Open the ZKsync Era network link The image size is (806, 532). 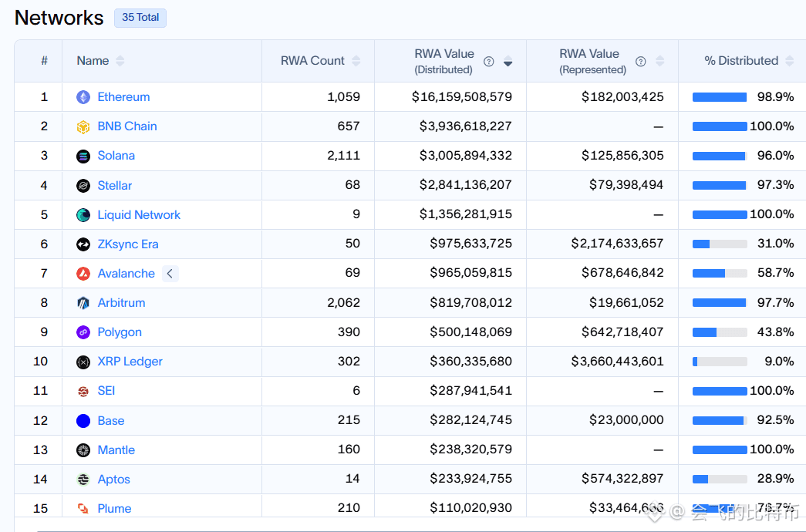click(x=128, y=244)
